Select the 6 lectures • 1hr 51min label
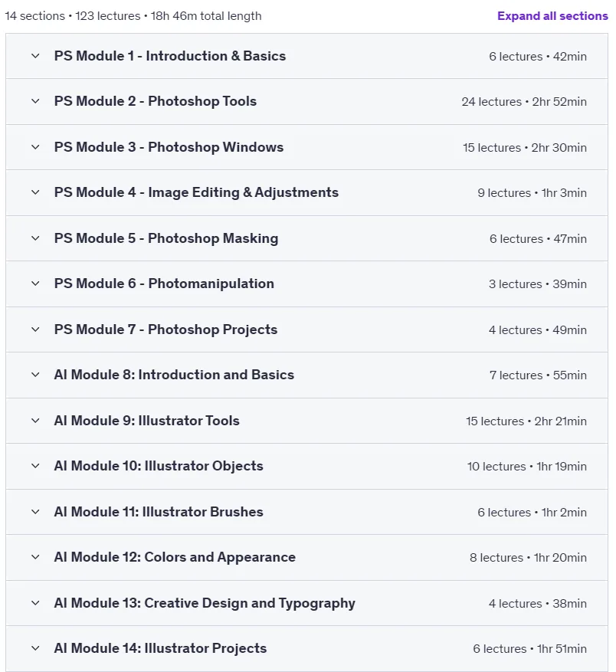The width and height of the screenshot is (616, 672). [x=529, y=649]
